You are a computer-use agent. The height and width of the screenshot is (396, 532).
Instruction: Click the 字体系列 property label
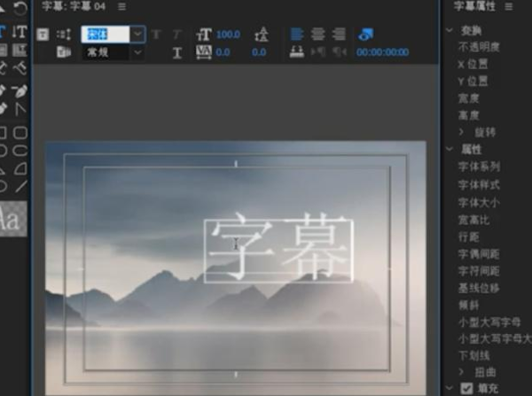click(x=479, y=167)
